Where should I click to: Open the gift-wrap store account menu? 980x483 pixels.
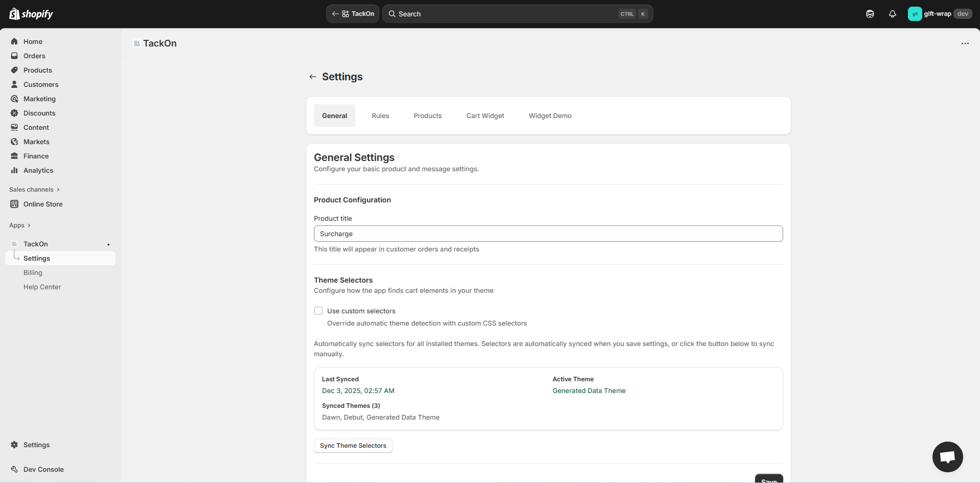(x=939, y=14)
